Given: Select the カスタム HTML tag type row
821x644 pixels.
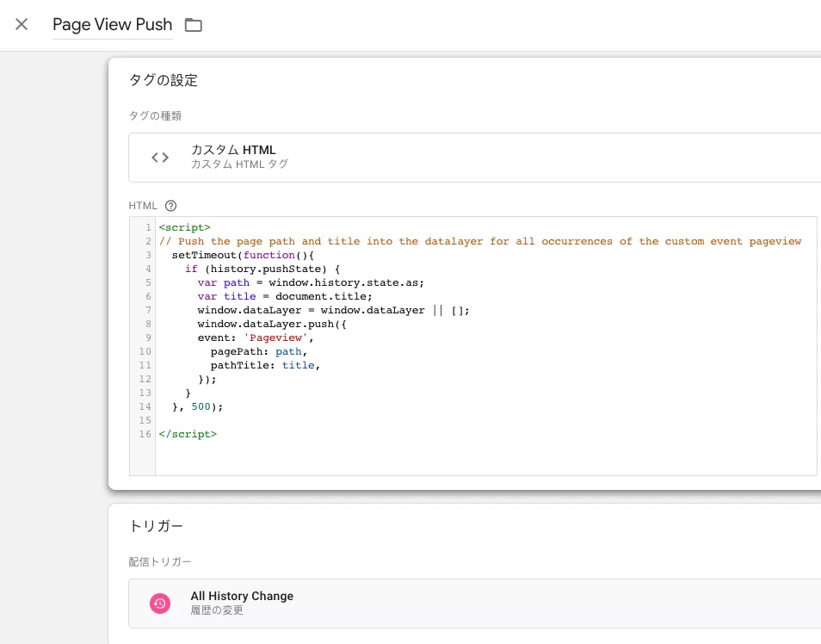Looking at the screenshot, I should coord(474,158).
